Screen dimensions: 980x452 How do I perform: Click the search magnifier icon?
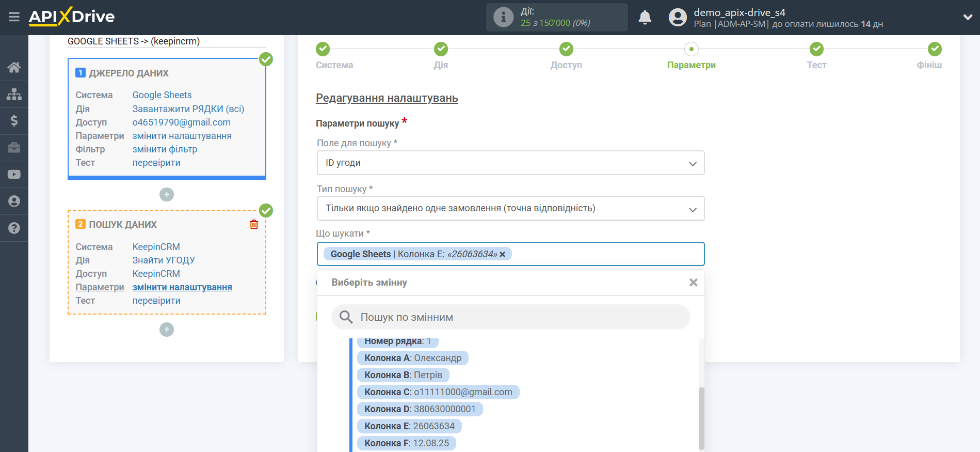click(346, 317)
